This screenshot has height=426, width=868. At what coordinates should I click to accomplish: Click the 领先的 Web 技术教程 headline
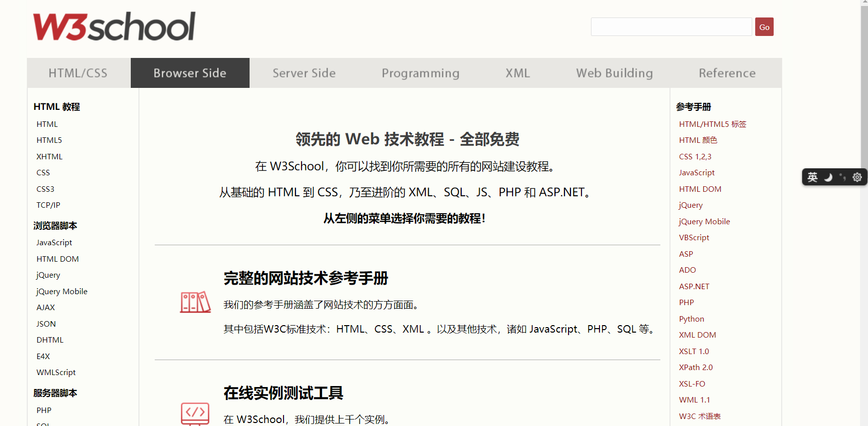point(407,139)
